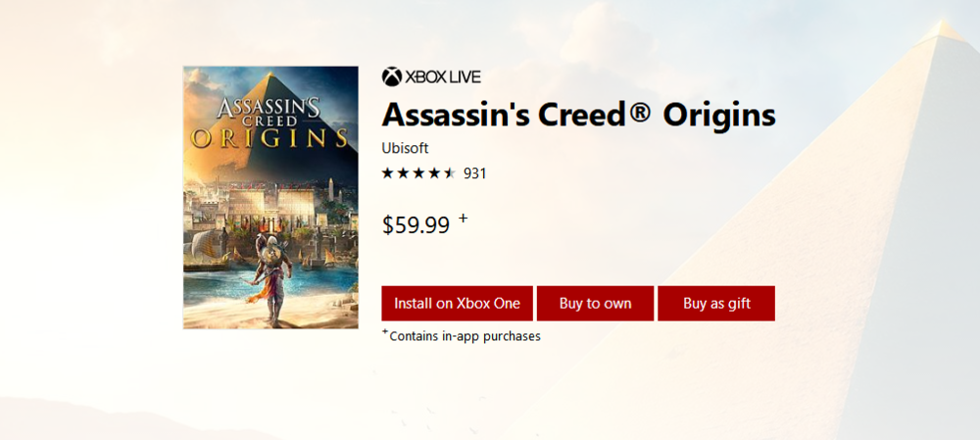Select the Buy as gift button
This screenshot has width=980, height=440.
(716, 304)
